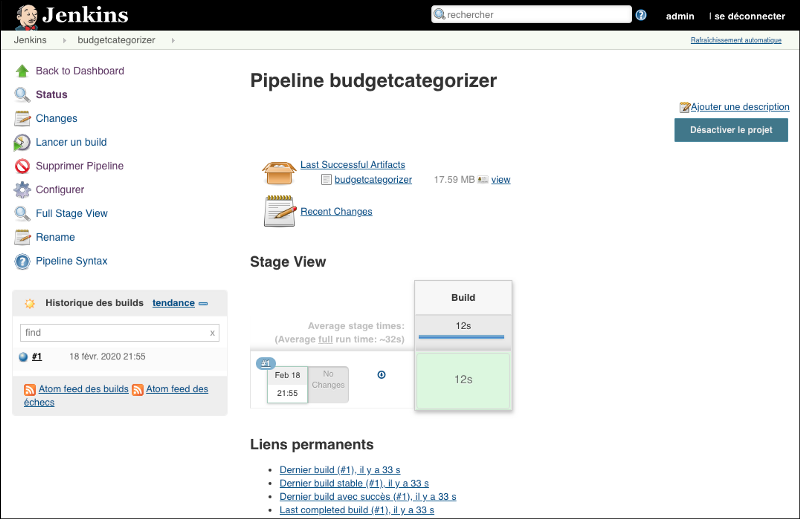Click the artifact view link
Screen dimensions: 800x519
tap(501, 180)
